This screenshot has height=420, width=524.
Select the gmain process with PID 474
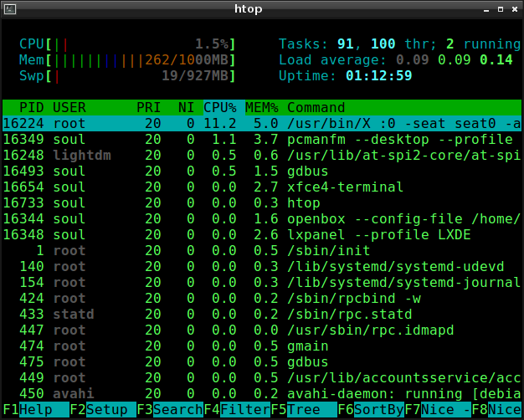(262, 346)
